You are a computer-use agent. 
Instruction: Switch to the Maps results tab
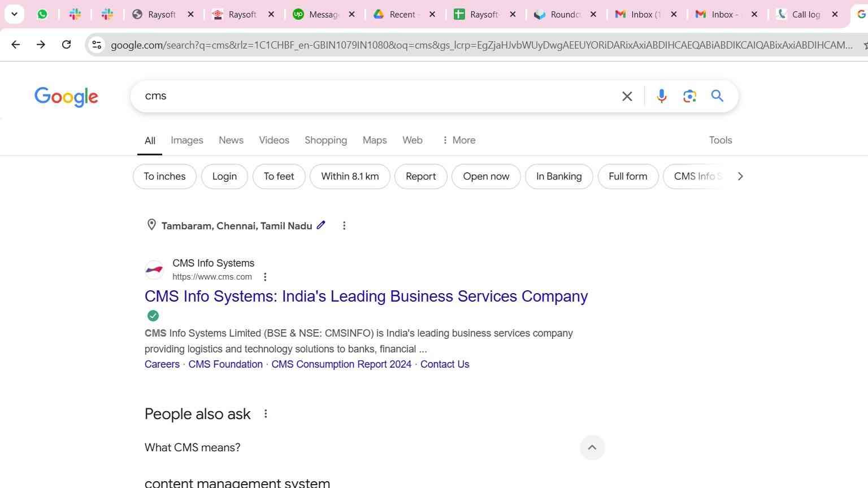coord(375,140)
